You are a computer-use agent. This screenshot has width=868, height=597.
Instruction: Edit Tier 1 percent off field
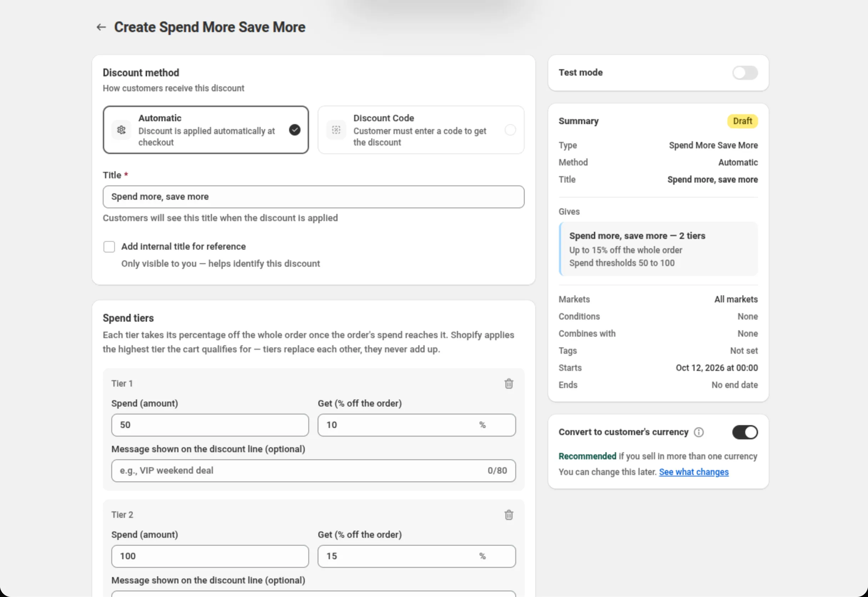(417, 425)
